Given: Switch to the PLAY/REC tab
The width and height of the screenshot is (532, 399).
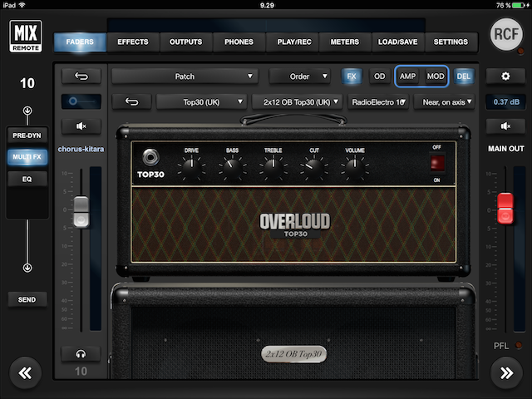Looking at the screenshot, I should tap(294, 42).
